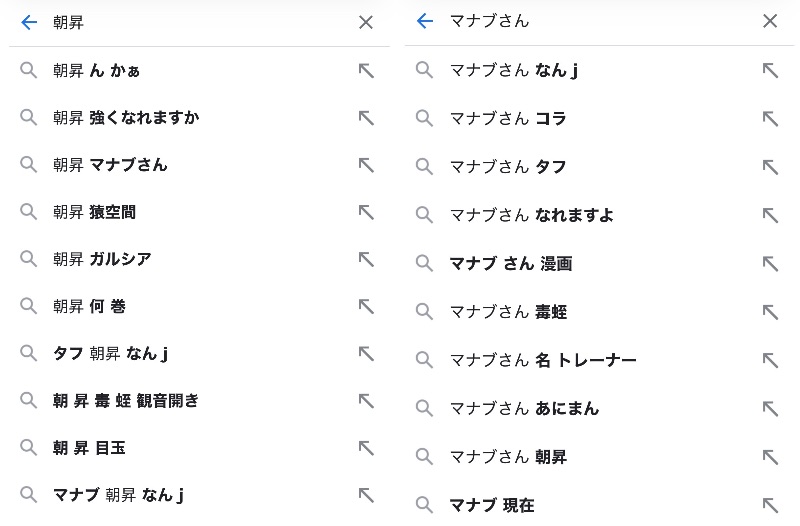Clear the 朝昇 search field with X
Screen dimensions: 800x526
pyautogui.click(x=366, y=22)
